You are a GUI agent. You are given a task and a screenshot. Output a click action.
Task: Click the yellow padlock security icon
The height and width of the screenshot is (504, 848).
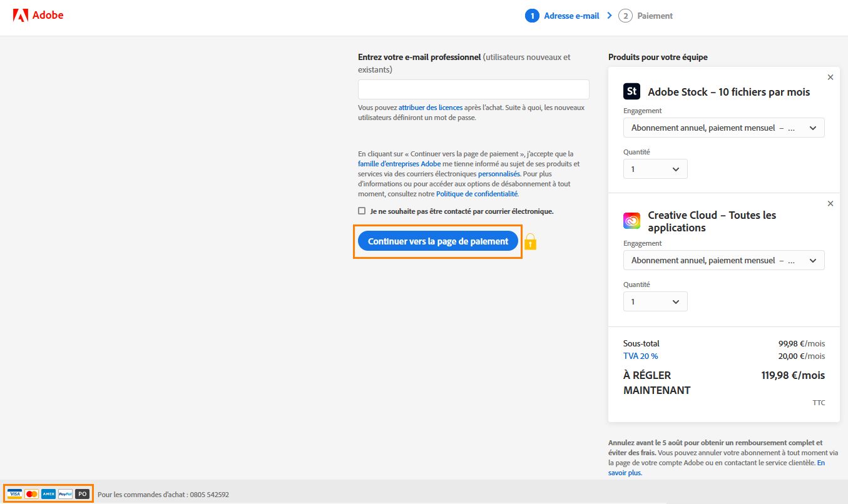click(x=530, y=241)
